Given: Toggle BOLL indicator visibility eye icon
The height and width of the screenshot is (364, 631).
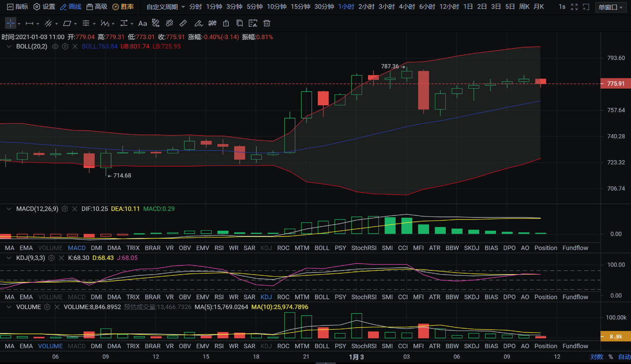Looking at the screenshot, I should point(55,46).
